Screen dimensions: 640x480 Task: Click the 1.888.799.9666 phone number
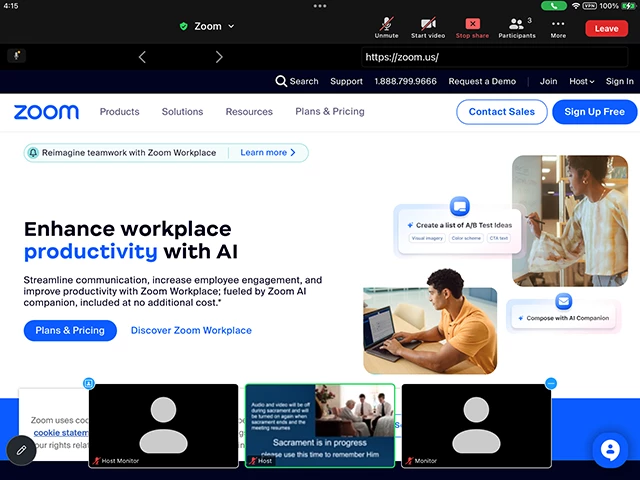(405, 81)
